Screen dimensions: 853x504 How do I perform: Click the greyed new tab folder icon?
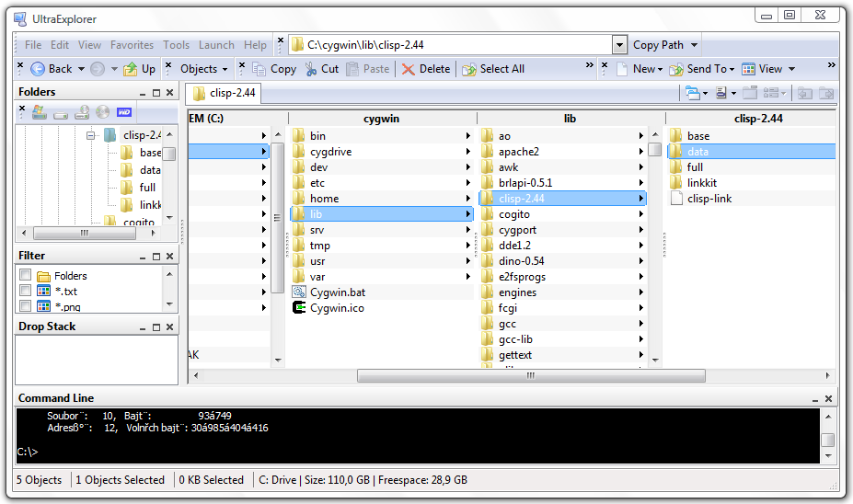[750, 93]
